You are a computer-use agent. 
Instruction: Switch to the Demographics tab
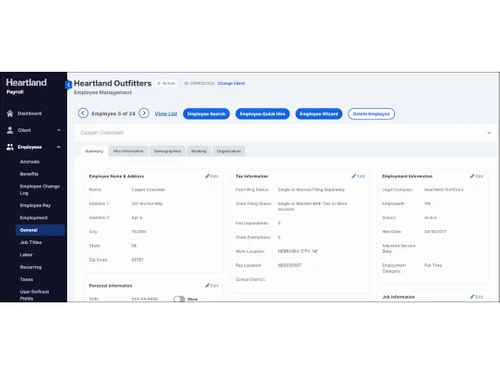(x=167, y=151)
